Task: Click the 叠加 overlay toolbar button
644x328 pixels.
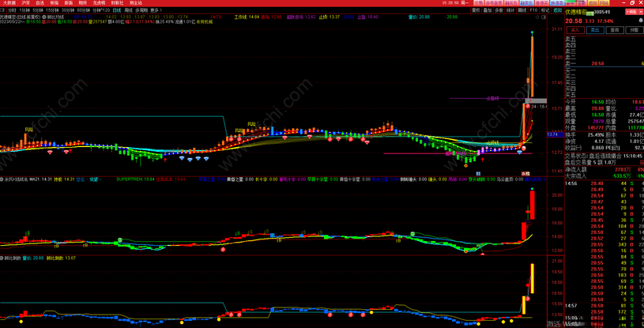Action: (x=488, y=10)
